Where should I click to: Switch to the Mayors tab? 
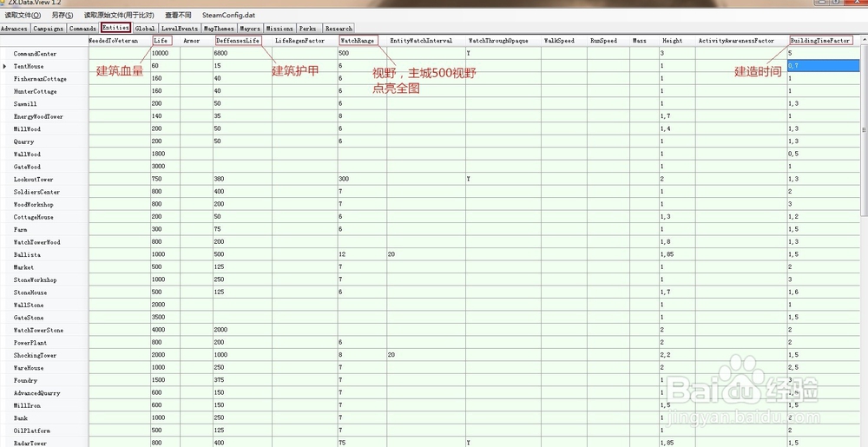(250, 29)
